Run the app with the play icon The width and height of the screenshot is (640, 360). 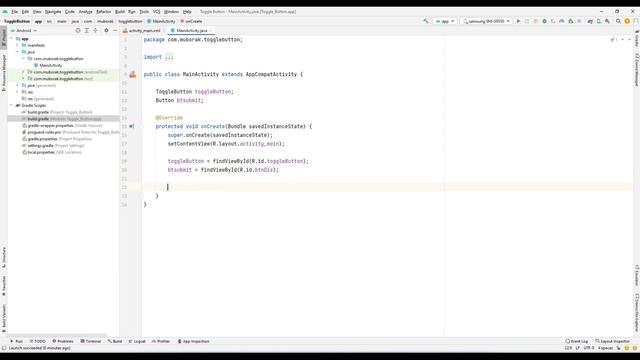click(518, 21)
